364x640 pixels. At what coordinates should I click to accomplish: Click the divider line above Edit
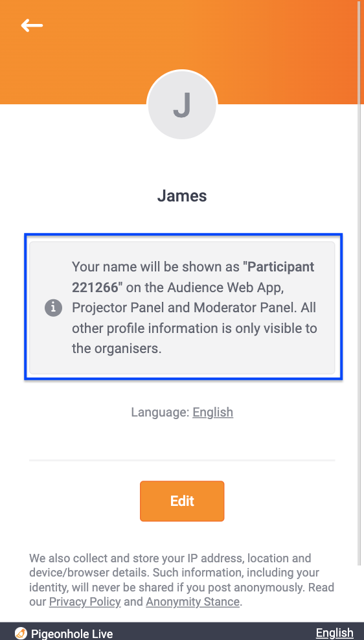[182, 461]
